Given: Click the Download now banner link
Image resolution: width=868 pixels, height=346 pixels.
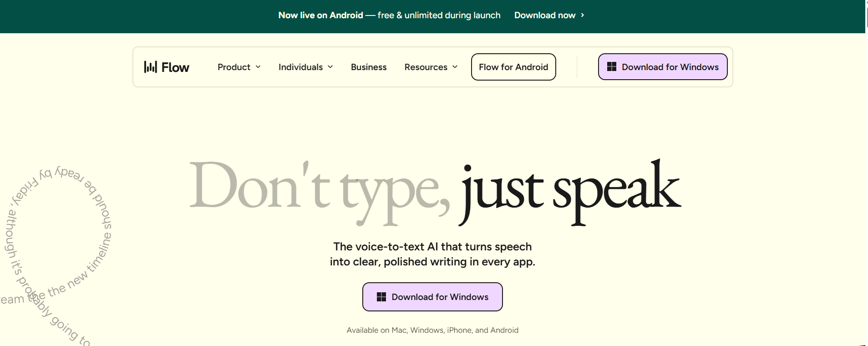Looking at the screenshot, I should [x=544, y=15].
